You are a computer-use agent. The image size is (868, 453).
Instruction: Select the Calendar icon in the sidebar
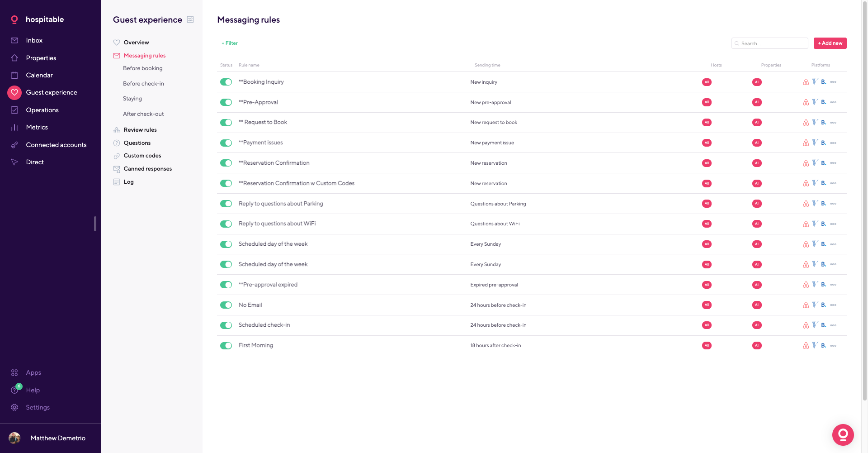click(x=15, y=75)
